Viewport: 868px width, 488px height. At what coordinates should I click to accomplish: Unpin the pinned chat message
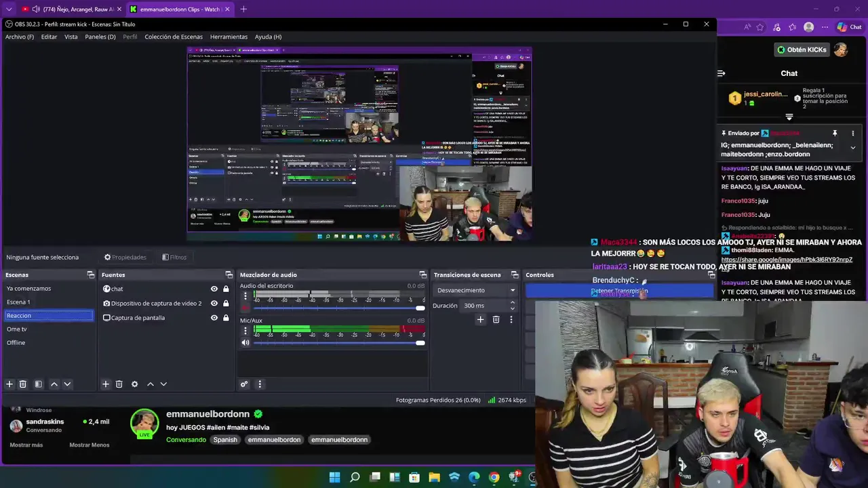(835, 134)
